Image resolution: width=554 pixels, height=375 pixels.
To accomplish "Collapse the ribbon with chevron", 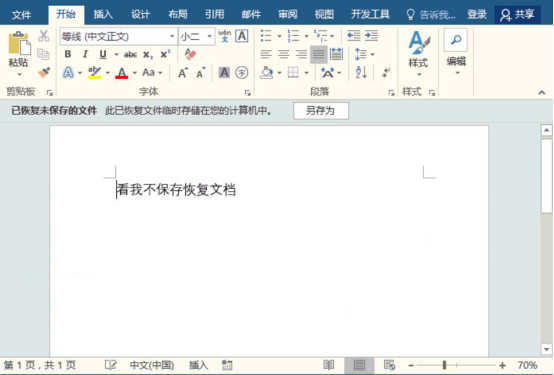I will click(x=542, y=92).
